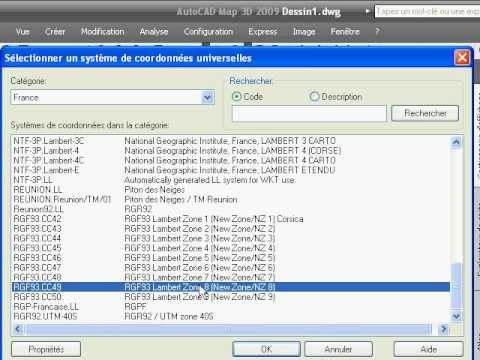Select NTF-3P.Lambert-3C row
The image size is (480, 360).
pyautogui.click(x=231, y=141)
